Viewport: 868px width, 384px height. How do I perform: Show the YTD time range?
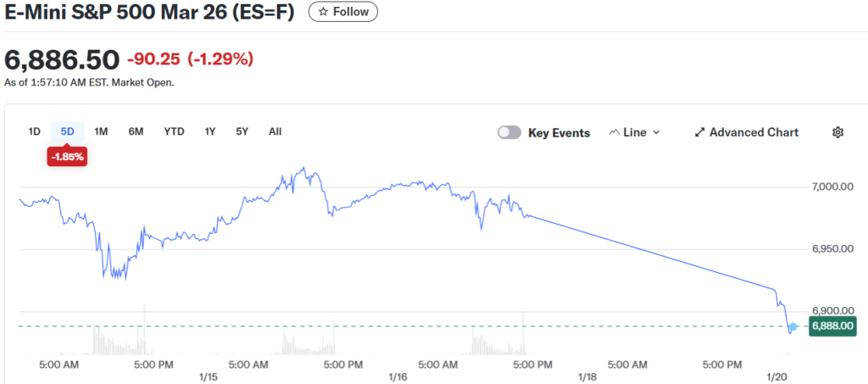click(175, 131)
